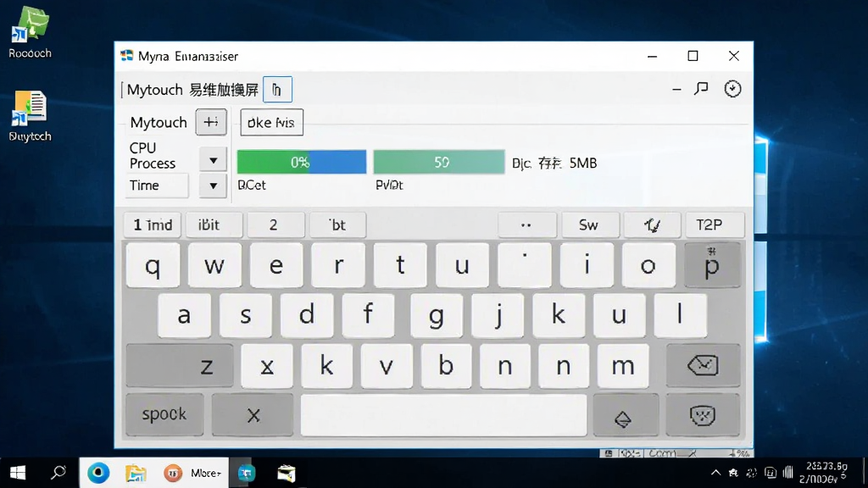
Task: Click the plus button beside Mytouch
Action: click(211, 122)
